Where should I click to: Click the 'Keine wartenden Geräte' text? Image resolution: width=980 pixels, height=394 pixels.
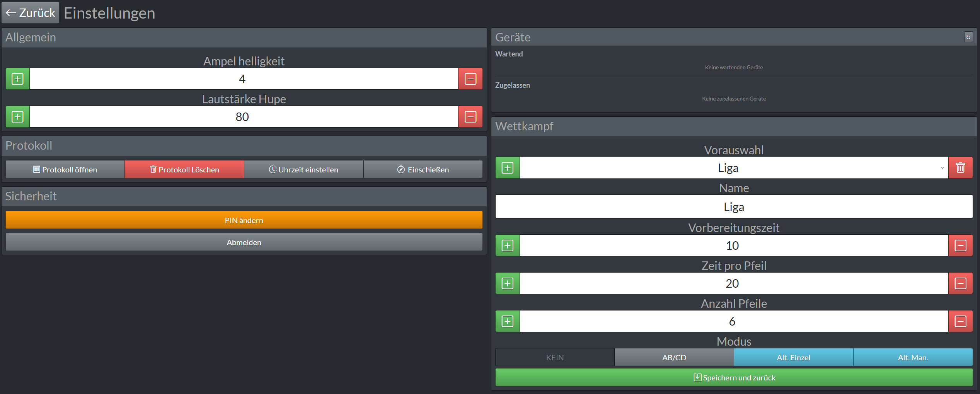pyautogui.click(x=734, y=67)
